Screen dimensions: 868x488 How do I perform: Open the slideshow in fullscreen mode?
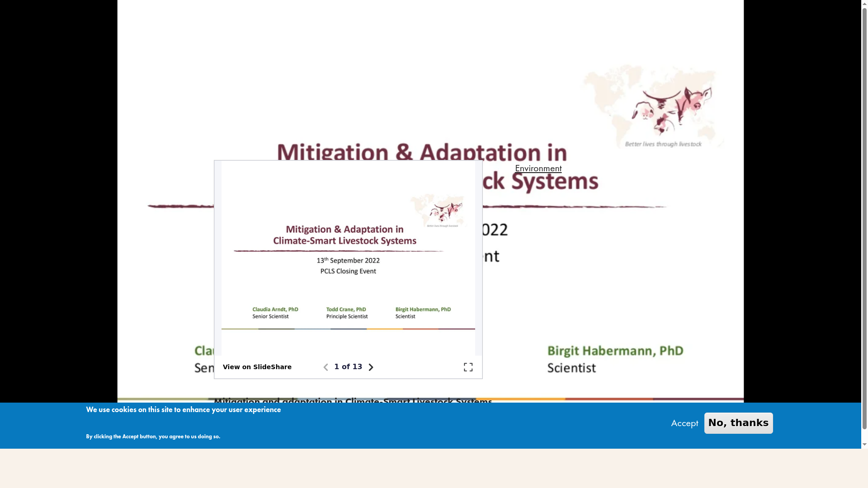coord(468,367)
